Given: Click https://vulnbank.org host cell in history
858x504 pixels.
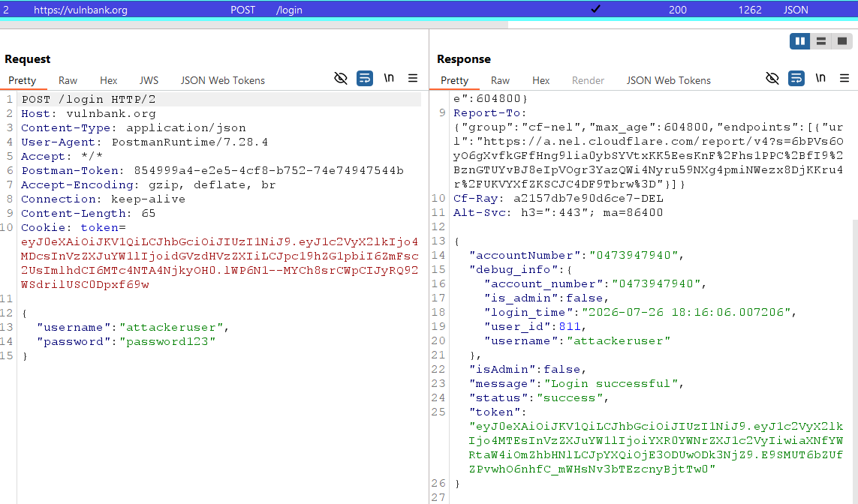Looking at the screenshot, I should 80,10.
